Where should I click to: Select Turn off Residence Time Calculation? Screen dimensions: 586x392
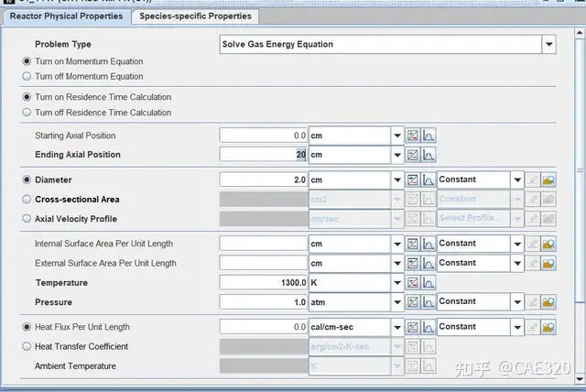click(27, 112)
